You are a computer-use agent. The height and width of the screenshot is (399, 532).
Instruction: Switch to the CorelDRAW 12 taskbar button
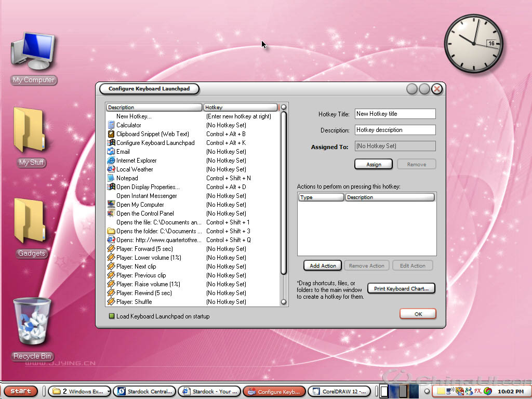point(339,391)
